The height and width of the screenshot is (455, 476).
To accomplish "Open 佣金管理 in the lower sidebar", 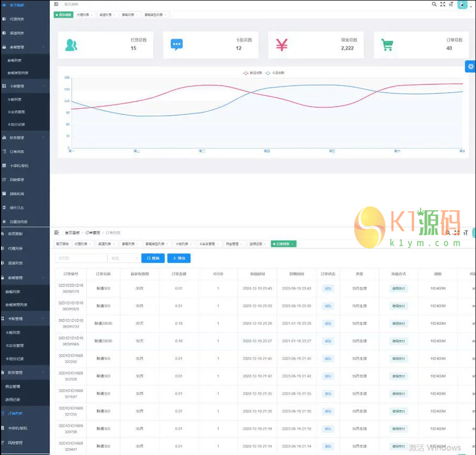I will pyautogui.click(x=14, y=387).
